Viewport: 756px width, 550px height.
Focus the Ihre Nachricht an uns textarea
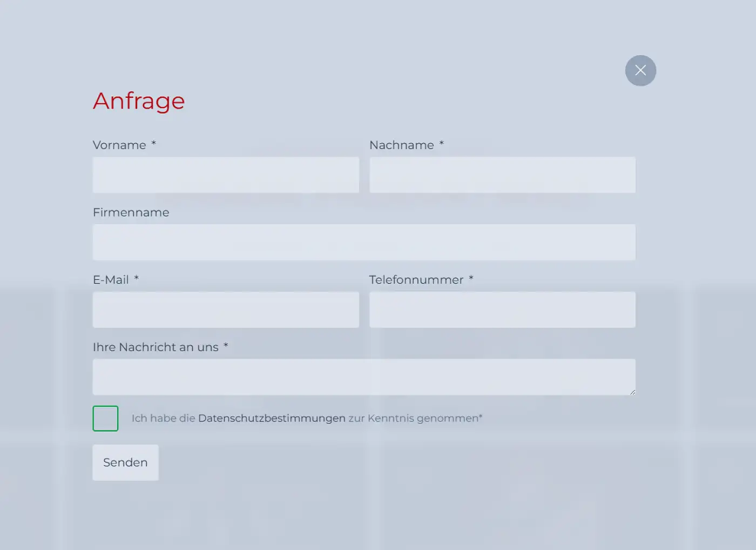click(x=364, y=377)
